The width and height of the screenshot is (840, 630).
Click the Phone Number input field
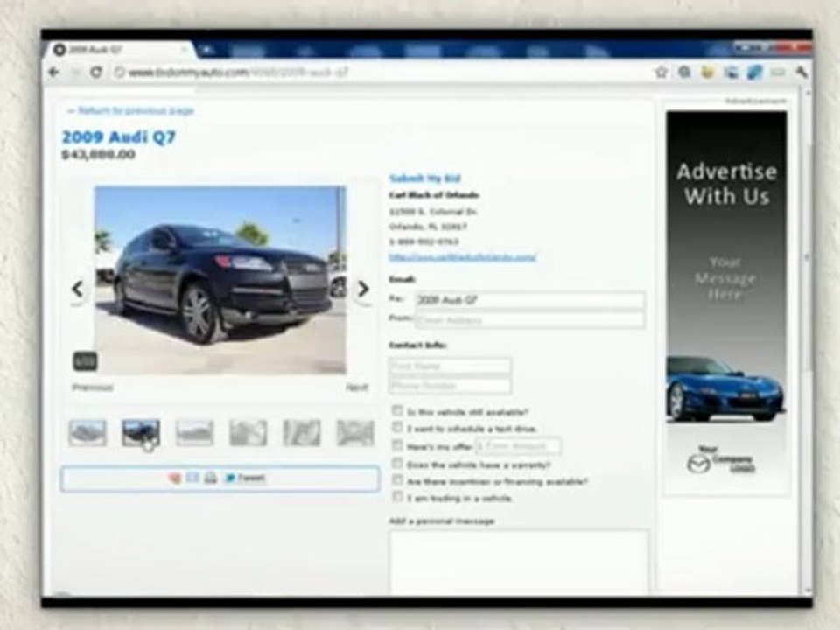[x=450, y=386]
